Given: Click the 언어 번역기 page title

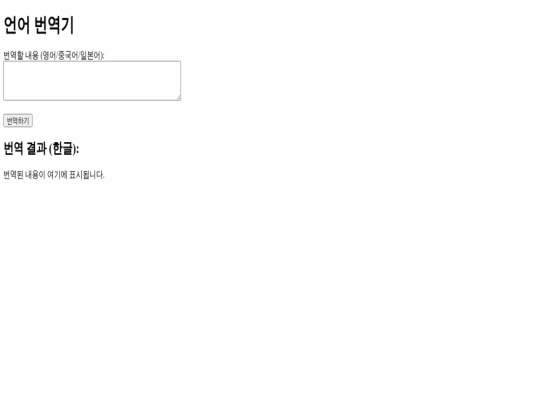Looking at the screenshot, I should [39, 25].
